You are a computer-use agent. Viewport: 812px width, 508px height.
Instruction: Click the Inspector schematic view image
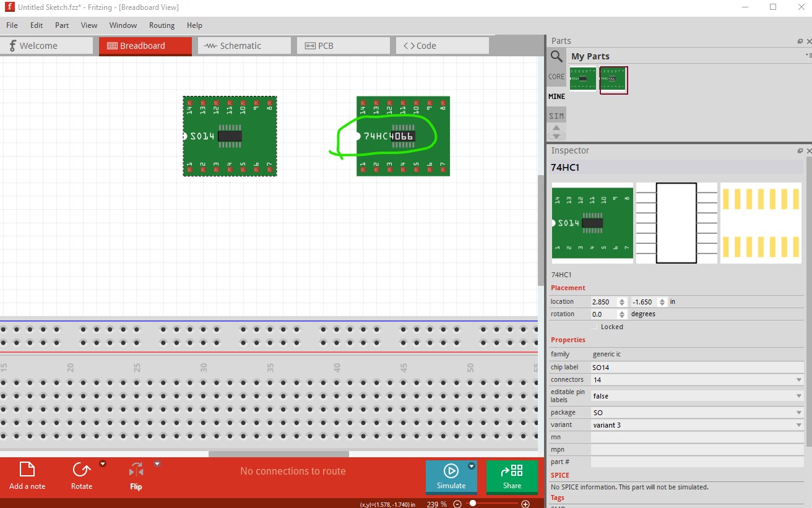pos(676,223)
